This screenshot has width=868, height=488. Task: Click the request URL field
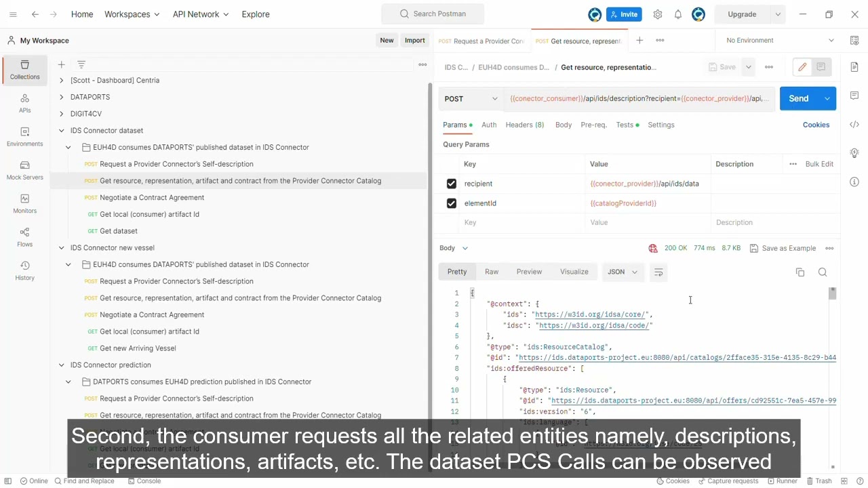(x=639, y=99)
